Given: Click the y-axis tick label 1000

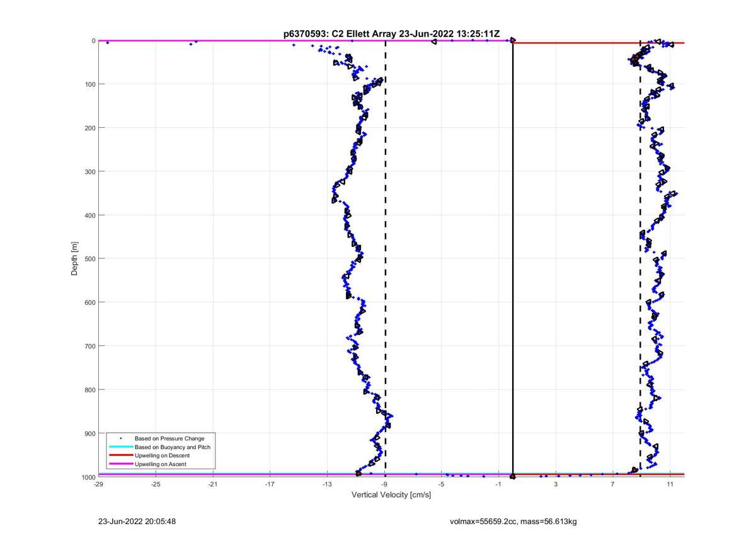Looking at the screenshot, I should pyautogui.click(x=88, y=477).
